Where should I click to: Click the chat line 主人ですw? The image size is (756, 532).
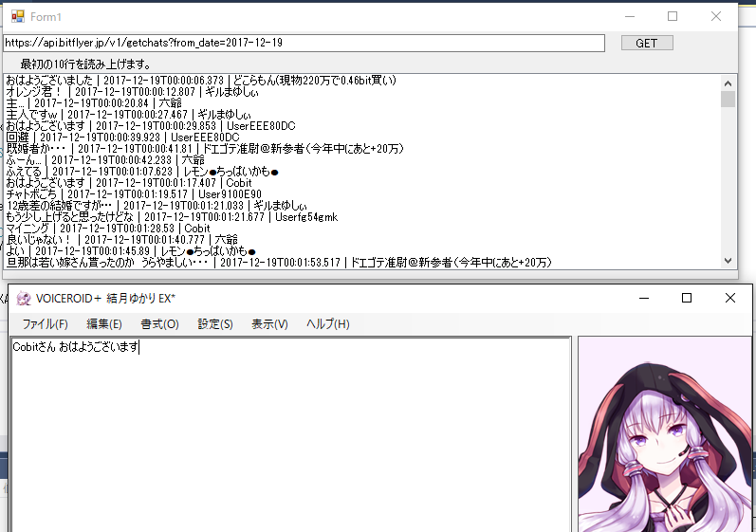[x=128, y=115]
